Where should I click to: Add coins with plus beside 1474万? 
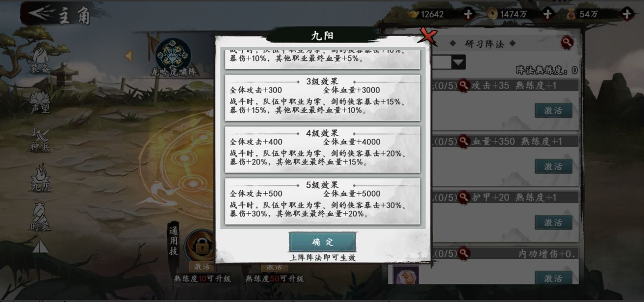pyautogui.click(x=547, y=14)
